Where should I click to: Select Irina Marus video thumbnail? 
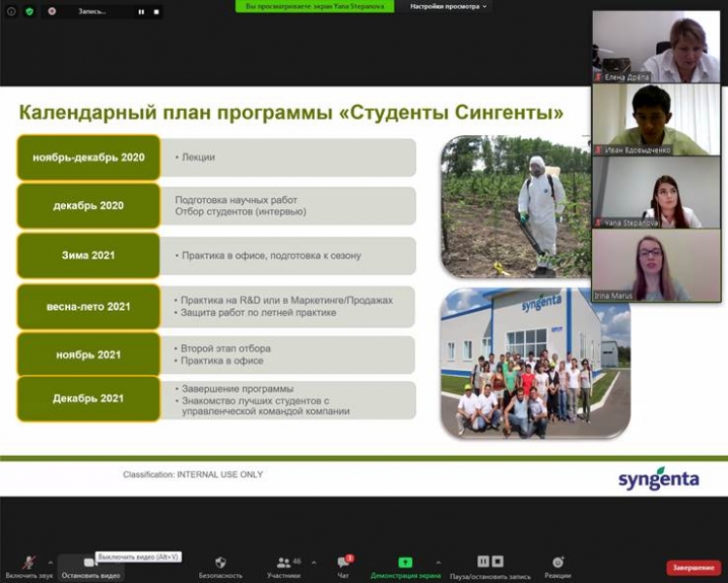[656, 265]
